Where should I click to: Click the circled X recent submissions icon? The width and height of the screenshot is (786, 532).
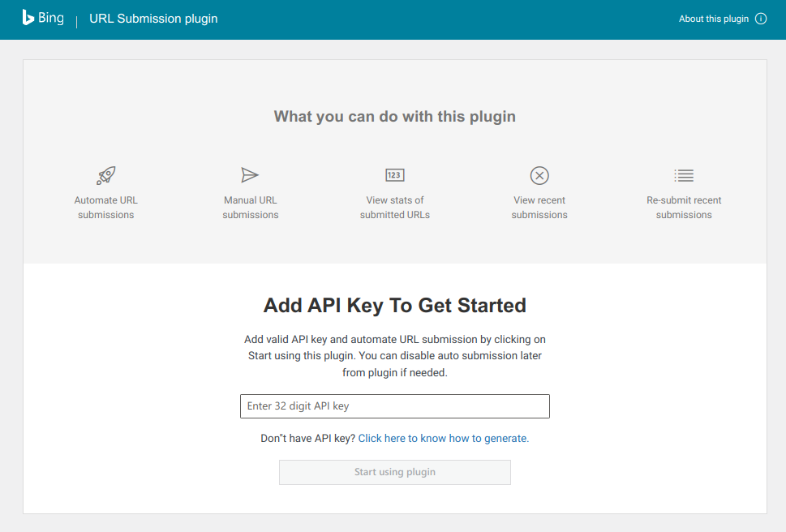pyautogui.click(x=539, y=175)
